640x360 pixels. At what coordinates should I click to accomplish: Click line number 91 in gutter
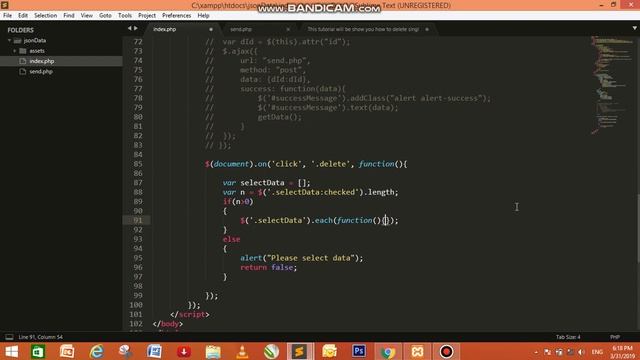[138, 220]
